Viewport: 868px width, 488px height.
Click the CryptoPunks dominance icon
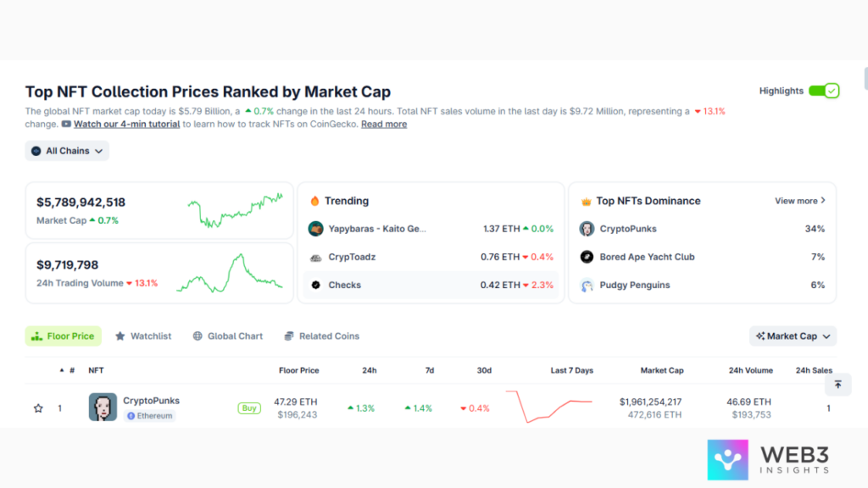click(587, 229)
